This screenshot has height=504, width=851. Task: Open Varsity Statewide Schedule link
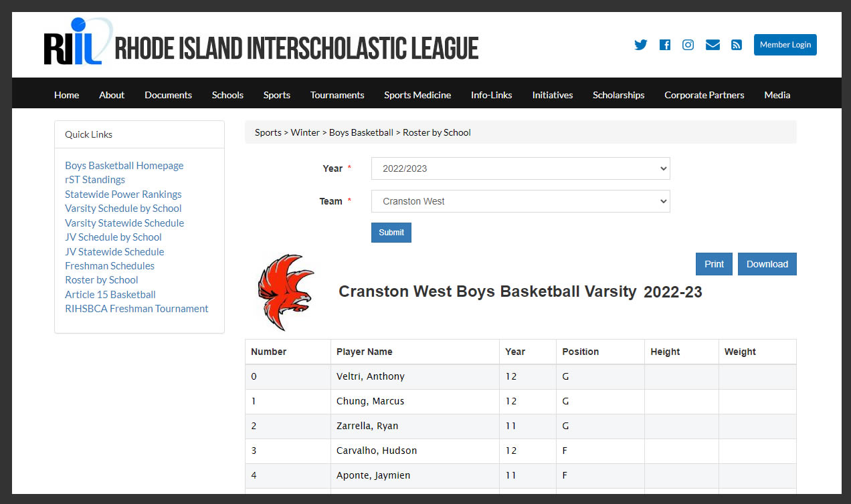point(124,223)
